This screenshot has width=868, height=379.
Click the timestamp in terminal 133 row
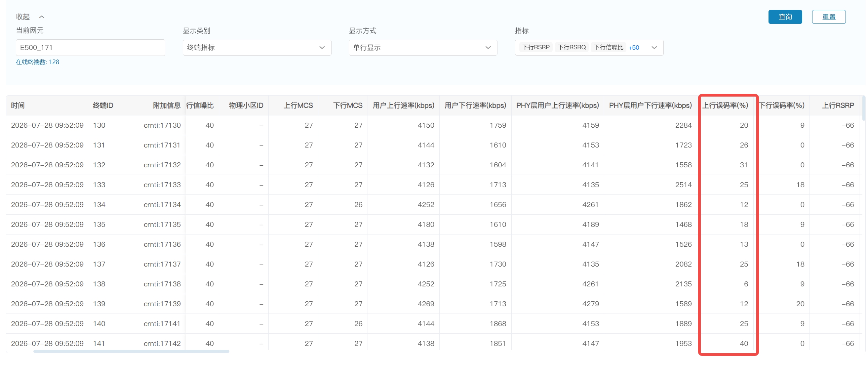coord(47,185)
